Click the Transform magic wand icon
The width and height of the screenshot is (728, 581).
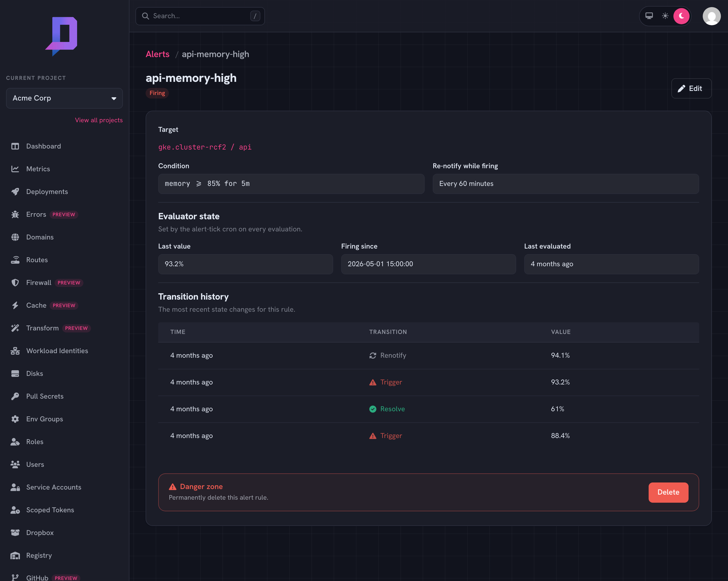click(x=15, y=328)
